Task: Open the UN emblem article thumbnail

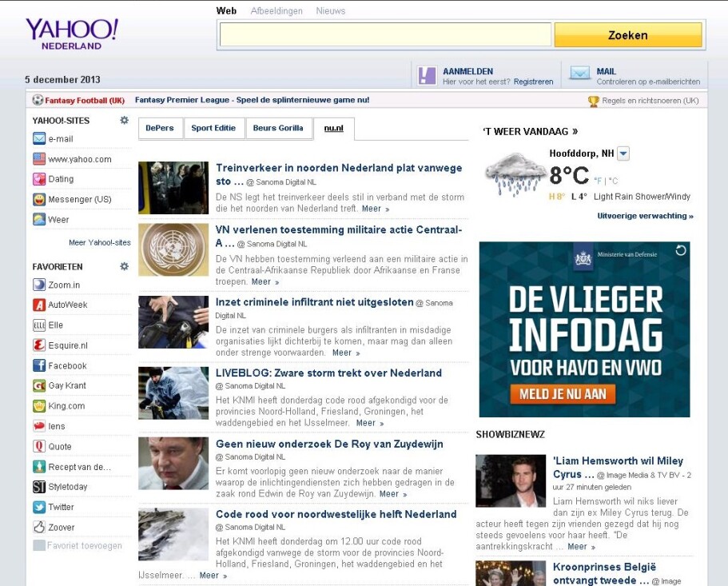Action: (x=173, y=249)
